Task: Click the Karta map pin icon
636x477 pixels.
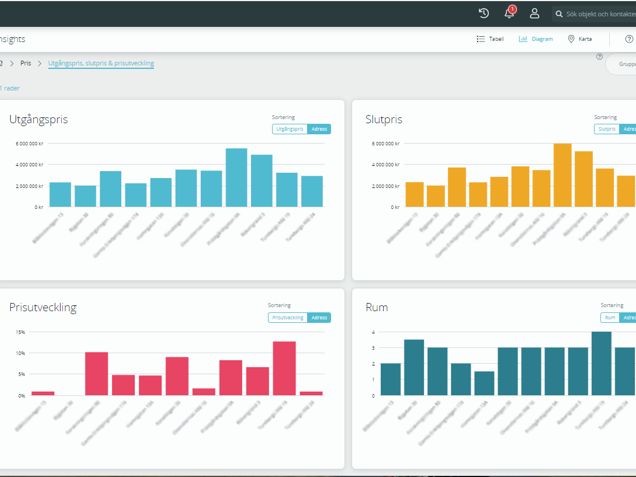Action: tap(571, 39)
